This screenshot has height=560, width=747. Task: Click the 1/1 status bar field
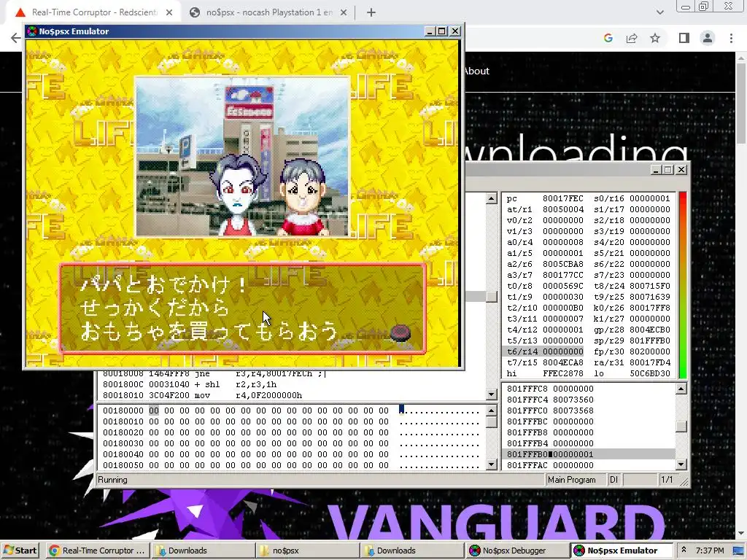[667, 480]
